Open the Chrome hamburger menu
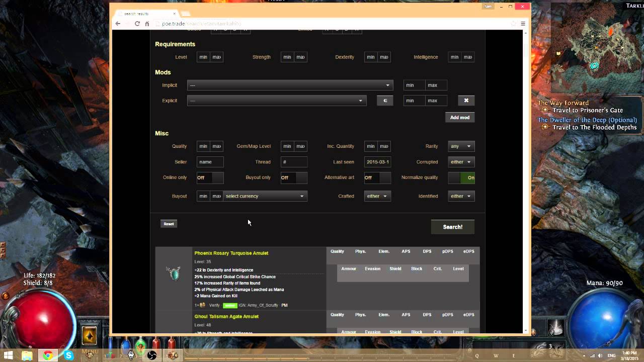This screenshot has width=644, height=362. [523, 24]
